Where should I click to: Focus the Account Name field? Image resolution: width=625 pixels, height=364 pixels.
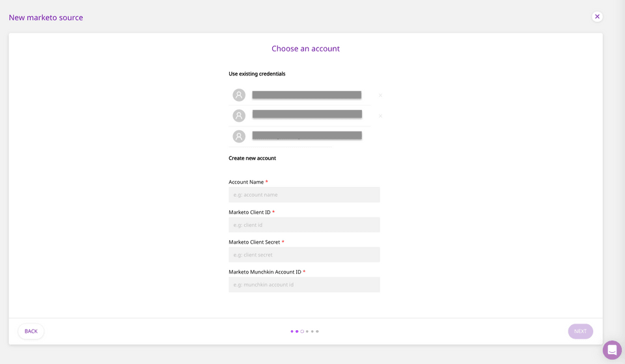[x=304, y=195]
